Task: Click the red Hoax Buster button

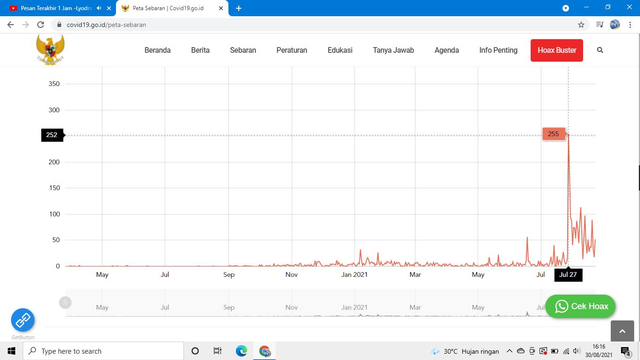Action: point(557,50)
